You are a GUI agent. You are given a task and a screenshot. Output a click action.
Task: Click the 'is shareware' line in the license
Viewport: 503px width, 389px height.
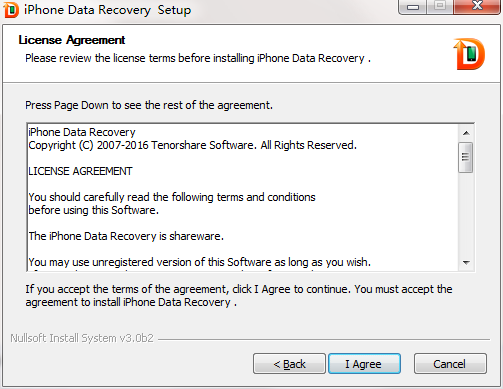(126, 236)
